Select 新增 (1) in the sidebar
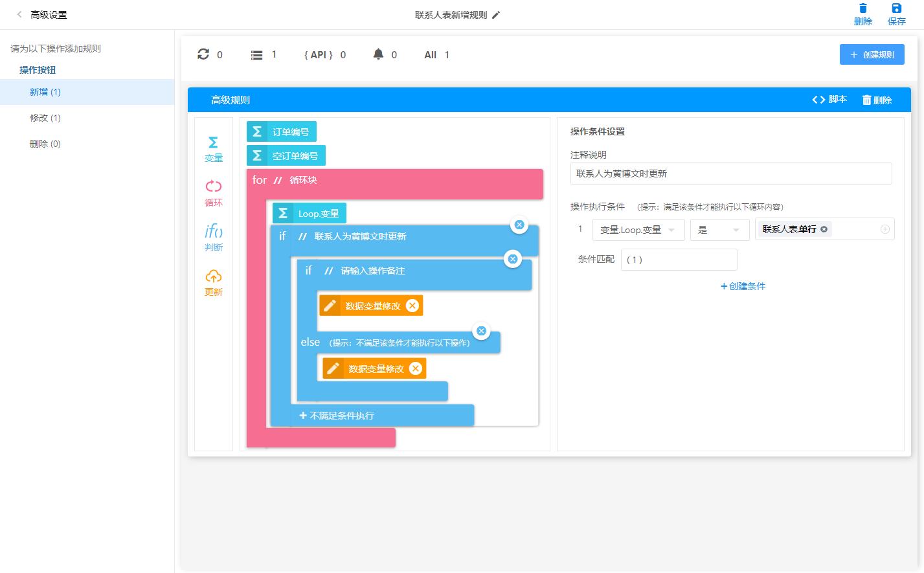Image resolution: width=924 pixels, height=573 pixels. pos(87,92)
